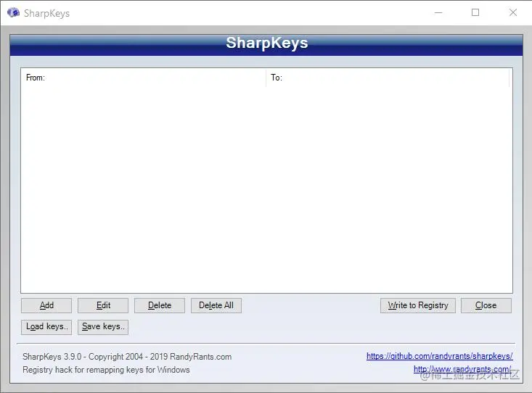Click the 'Registry hack for remapping keys' text
This screenshot has height=393, width=532.
pyautogui.click(x=106, y=370)
